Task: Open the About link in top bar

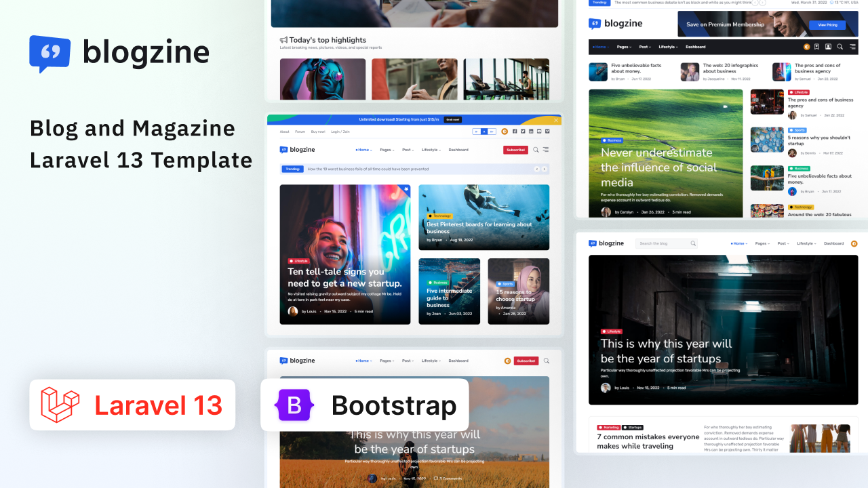Action: (285, 131)
